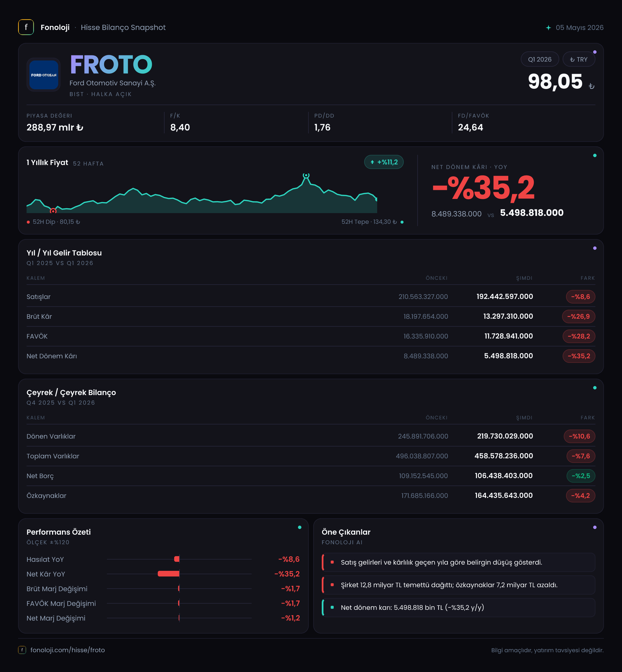Click the -%26,9 badge in the Brüt Kâr row
This screenshot has height=672, width=622.
578,317
